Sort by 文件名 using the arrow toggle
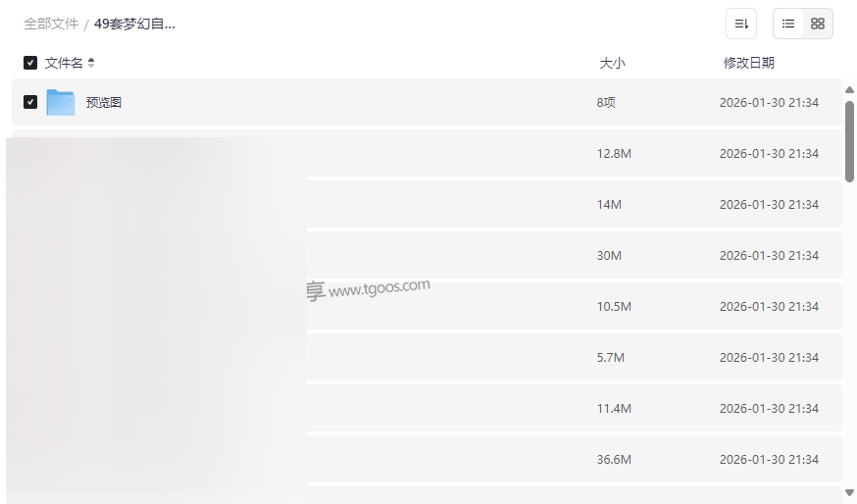 click(x=91, y=63)
